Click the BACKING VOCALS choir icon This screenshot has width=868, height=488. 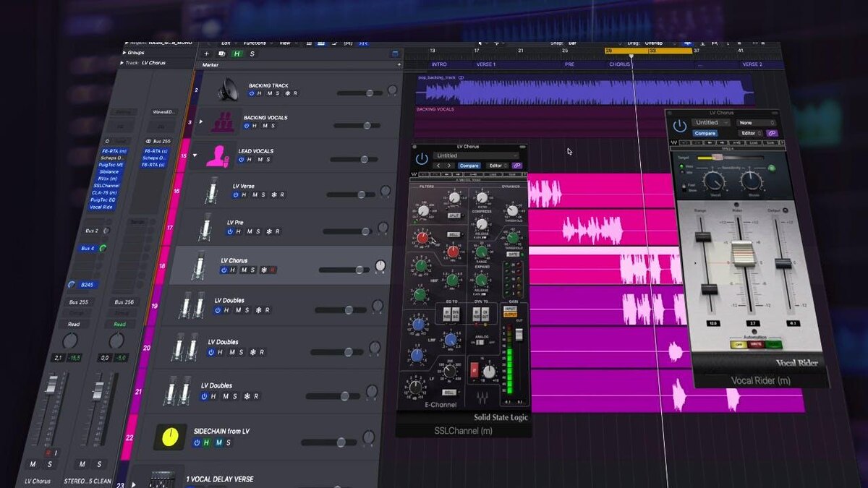pos(223,121)
